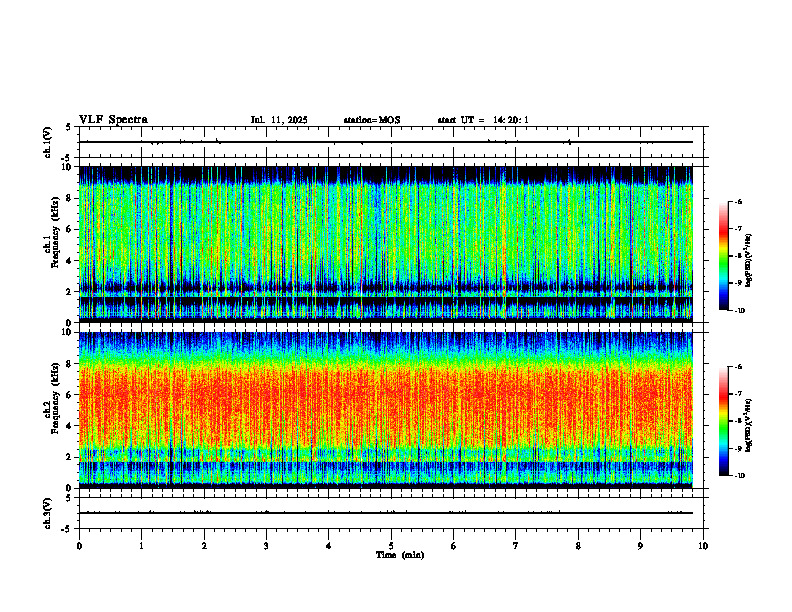Click time axis tick label "9"
This screenshot has width=792, height=612.
click(x=640, y=546)
